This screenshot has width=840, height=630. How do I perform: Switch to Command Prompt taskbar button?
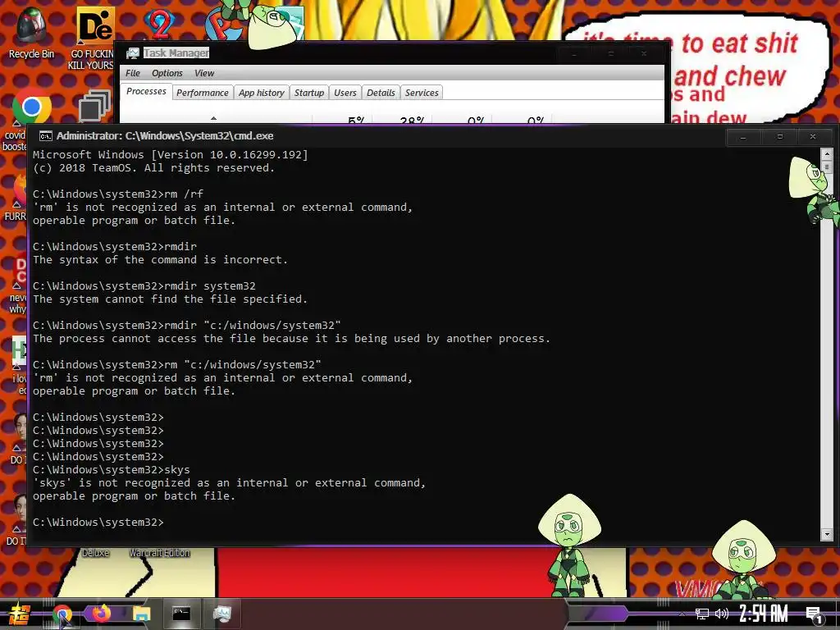(x=181, y=614)
